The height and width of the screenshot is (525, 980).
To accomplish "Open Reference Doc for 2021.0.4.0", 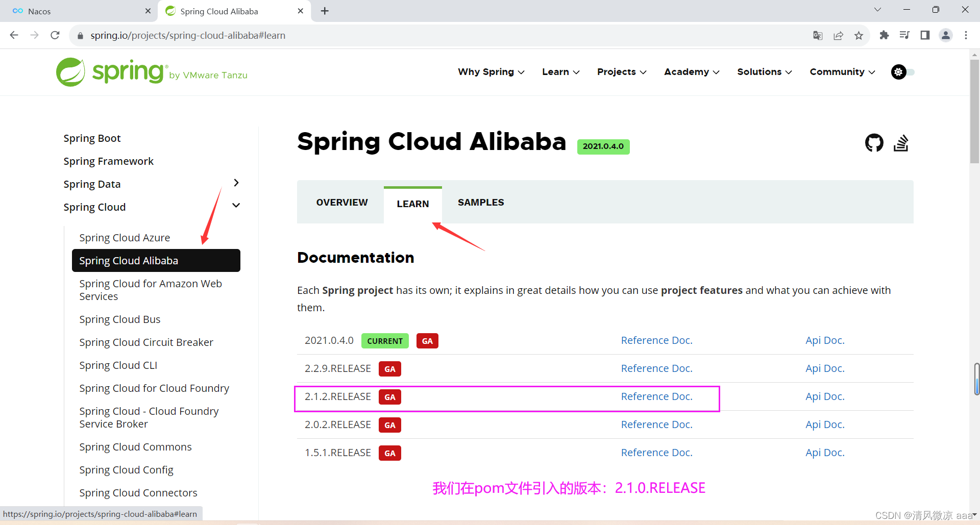I will click(656, 340).
